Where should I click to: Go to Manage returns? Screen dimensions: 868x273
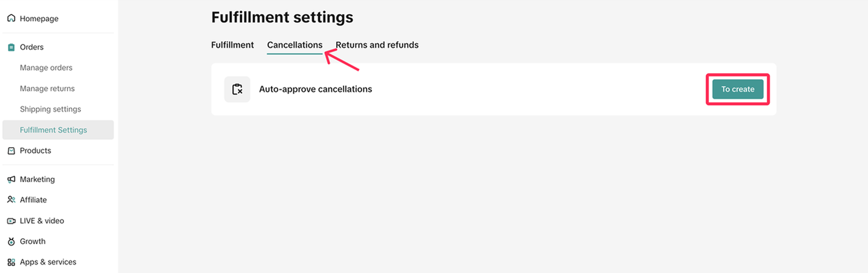pyautogui.click(x=47, y=89)
